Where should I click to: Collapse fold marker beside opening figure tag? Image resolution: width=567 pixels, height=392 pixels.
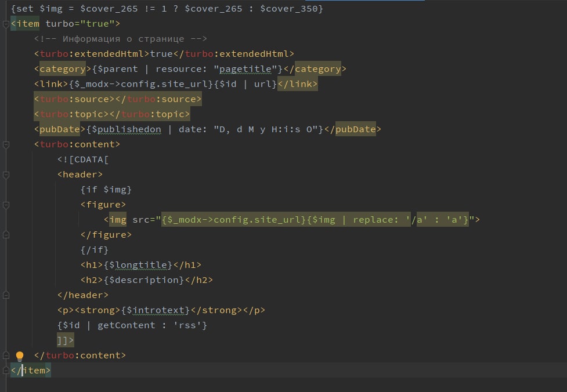click(x=6, y=205)
